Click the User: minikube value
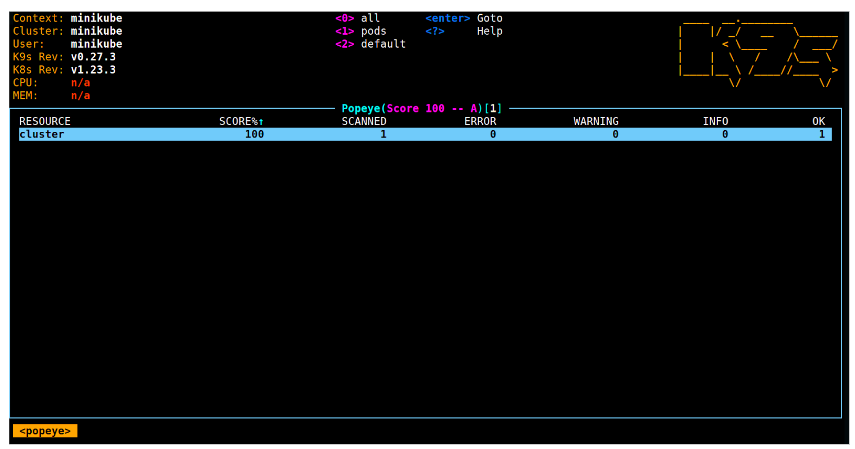Screen dimensions: 855x449 [96, 44]
